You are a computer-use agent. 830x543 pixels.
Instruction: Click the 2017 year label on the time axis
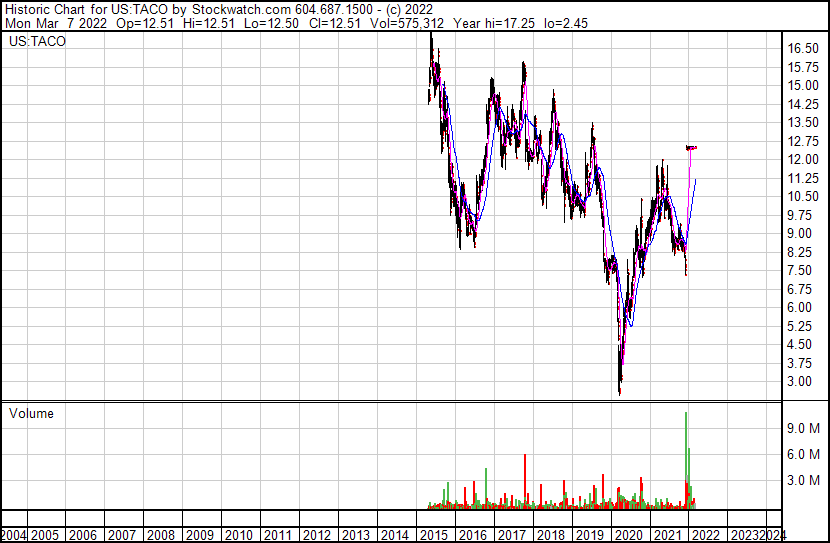512,535
